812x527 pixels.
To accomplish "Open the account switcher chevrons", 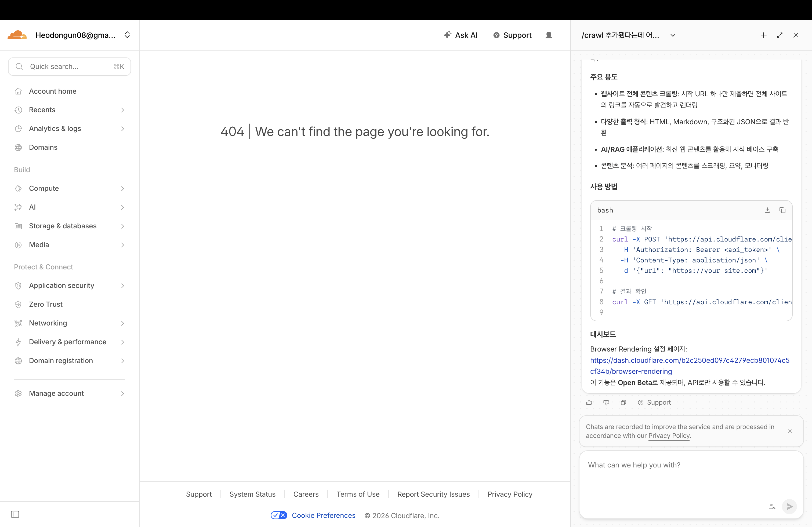I will coord(127,35).
